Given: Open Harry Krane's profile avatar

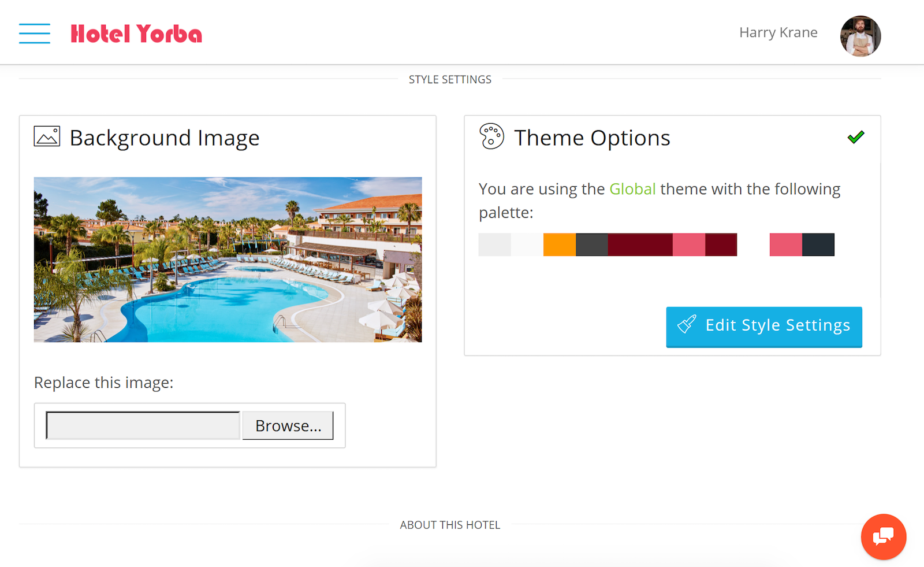Looking at the screenshot, I should [860, 36].
